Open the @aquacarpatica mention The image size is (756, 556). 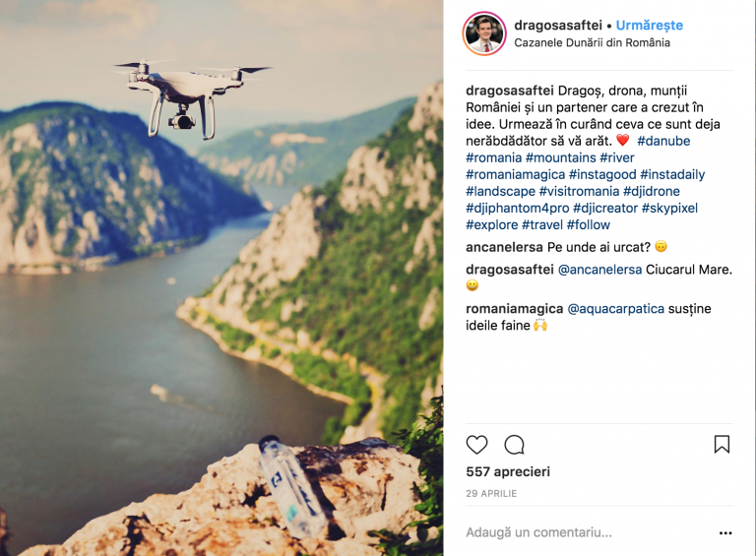(615, 309)
